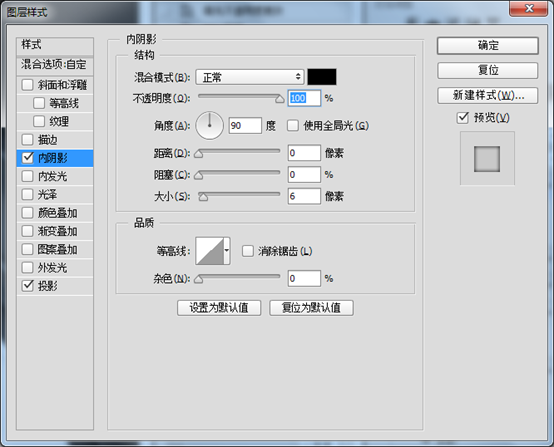This screenshot has width=554, height=447.
Task: Open the 等高线 contour picker arrow
Action: [227, 251]
